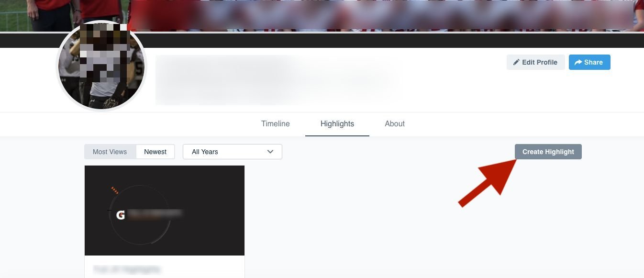Click the pencil icon on Edit Profile

pos(516,62)
